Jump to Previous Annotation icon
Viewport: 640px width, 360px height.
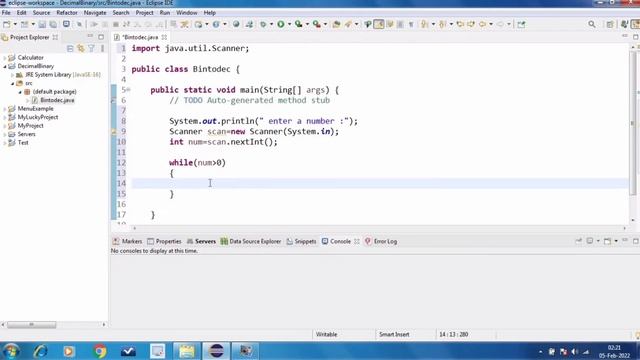[x=443, y=24]
